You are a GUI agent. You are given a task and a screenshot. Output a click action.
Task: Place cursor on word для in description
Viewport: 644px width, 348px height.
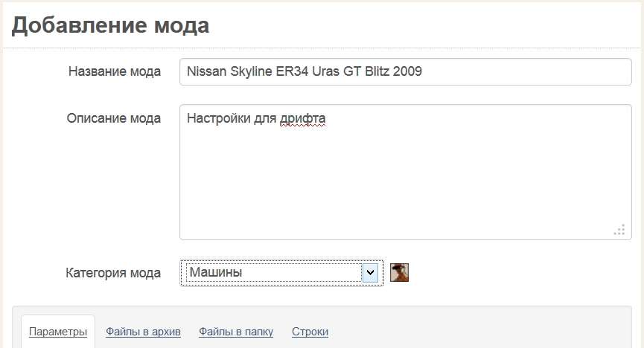coord(265,118)
